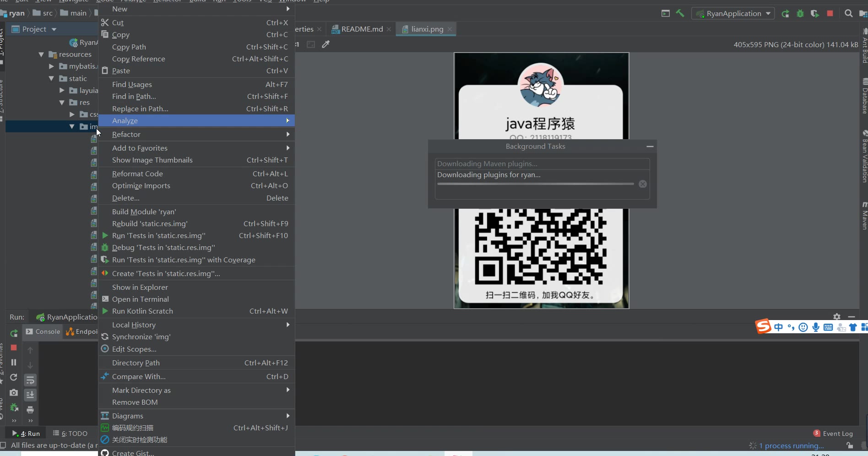Toggle the real-time detection menu entry
868x456 pixels.
(x=196, y=440)
